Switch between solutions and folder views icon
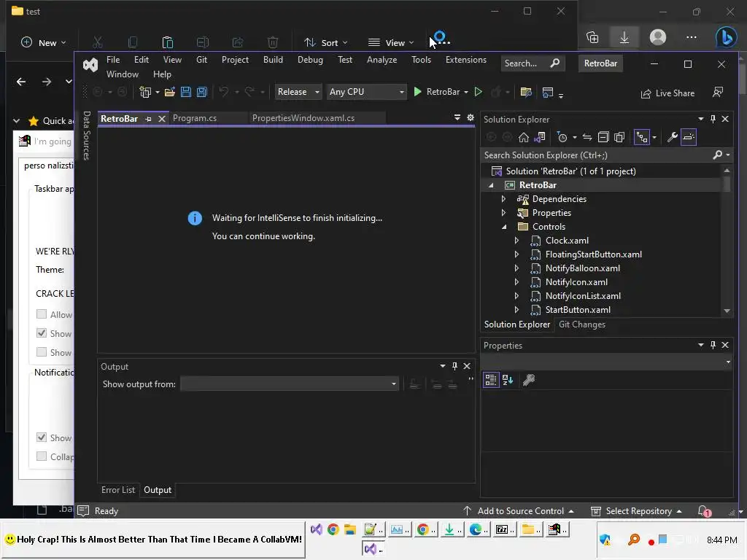Screen dimensions: 747x560 [539, 138]
